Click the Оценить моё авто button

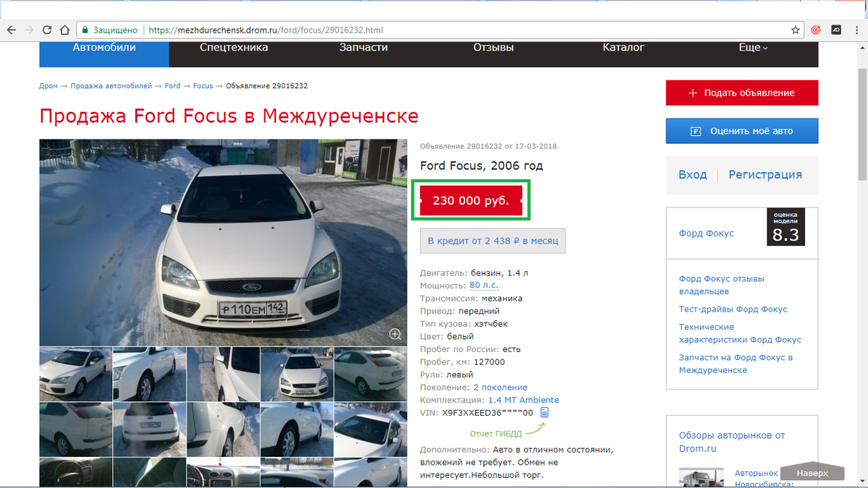click(x=742, y=131)
